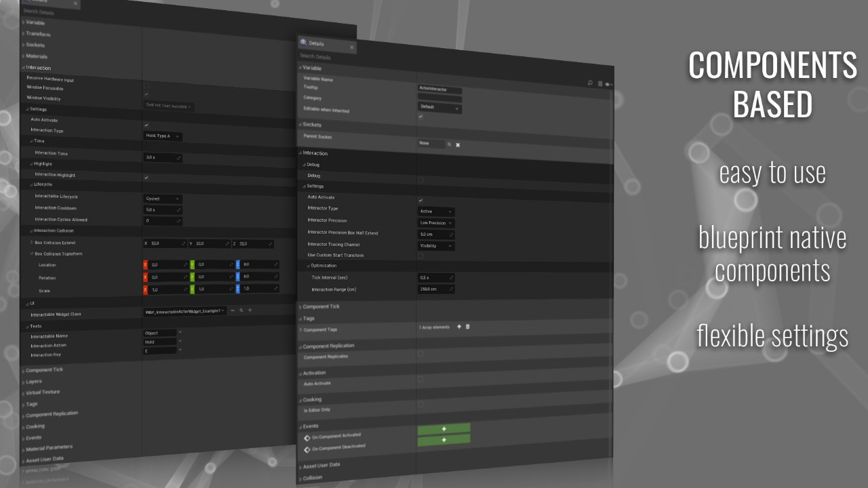Viewport: 868px width, 488px height.
Task: Create new Interactable Widget Class with plus
Action: (250, 310)
